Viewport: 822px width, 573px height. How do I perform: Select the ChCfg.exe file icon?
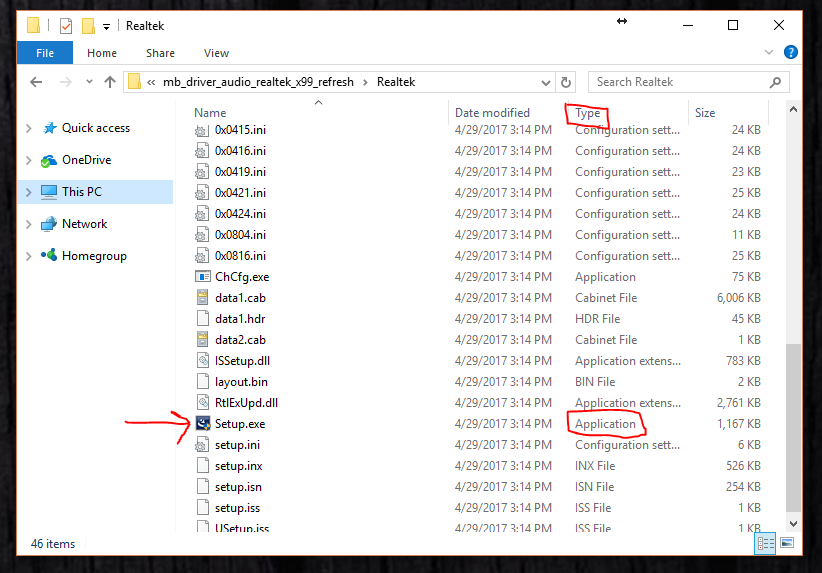coord(203,276)
